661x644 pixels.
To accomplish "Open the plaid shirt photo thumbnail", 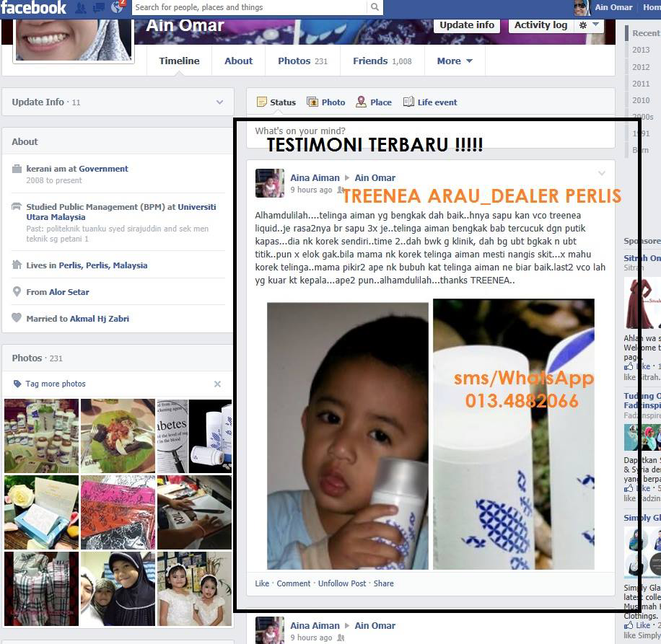I will click(x=41, y=588).
